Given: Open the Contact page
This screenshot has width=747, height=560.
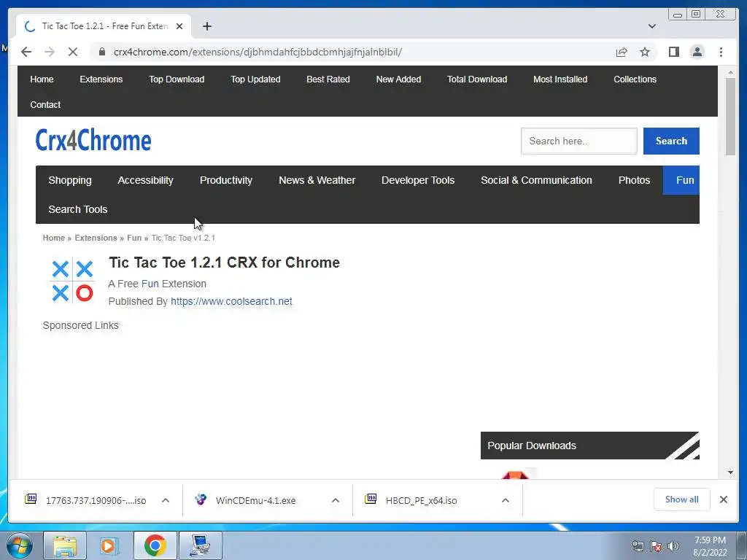Looking at the screenshot, I should pyautogui.click(x=45, y=105).
